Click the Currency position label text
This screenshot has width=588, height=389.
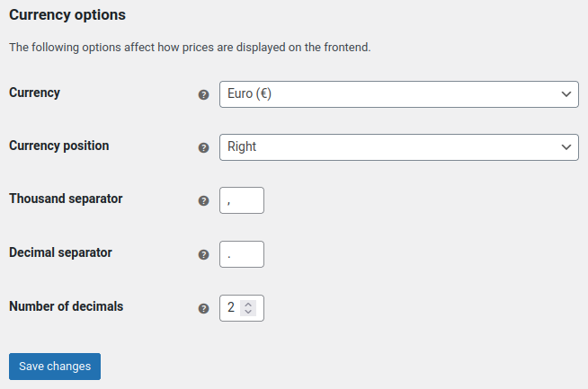point(58,146)
